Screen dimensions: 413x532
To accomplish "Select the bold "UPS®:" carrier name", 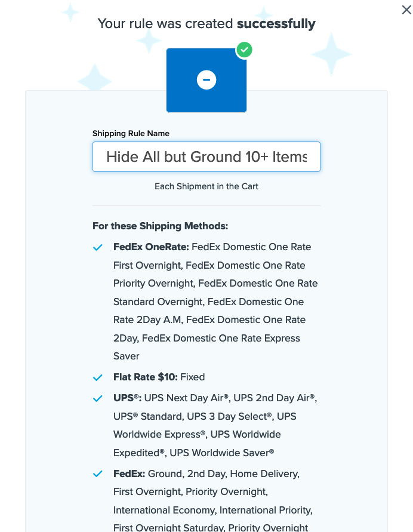I will pyautogui.click(x=127, y=398).
